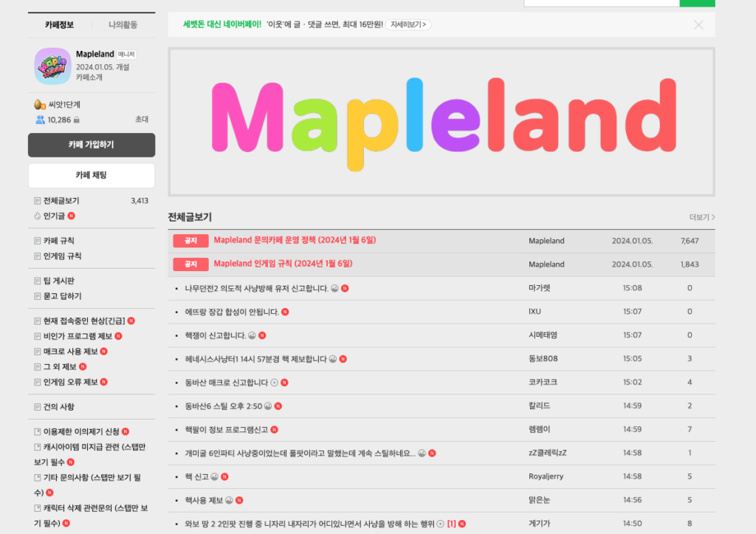Open the 카페 규칙 board

(59, 241)
